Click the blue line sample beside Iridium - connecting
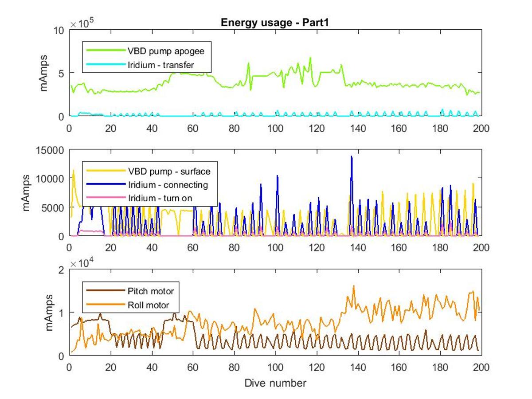 click(106, 184)
